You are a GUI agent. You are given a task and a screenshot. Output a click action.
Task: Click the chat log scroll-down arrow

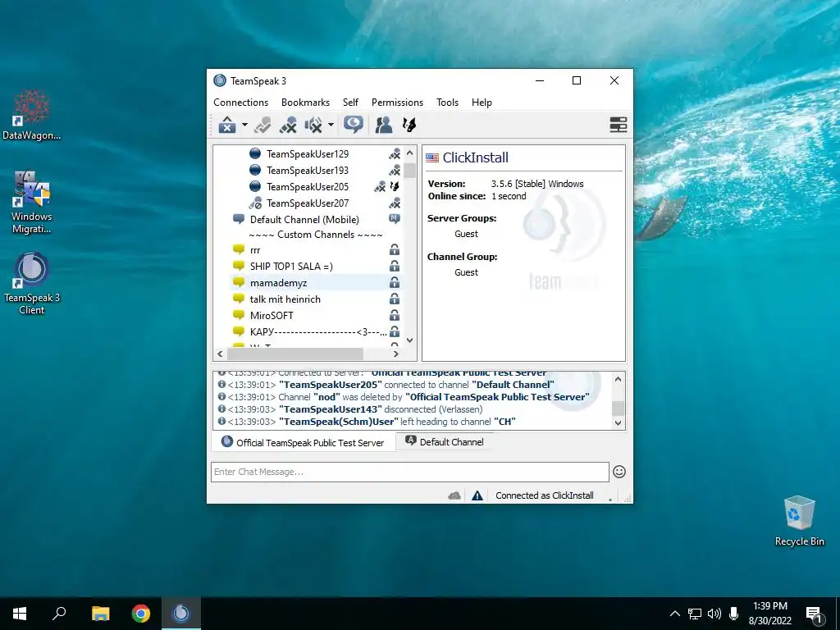pos(618,422)
